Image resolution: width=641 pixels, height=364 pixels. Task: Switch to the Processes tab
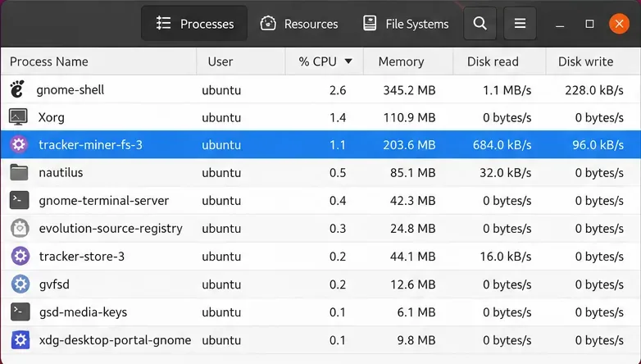pos(194,24)
